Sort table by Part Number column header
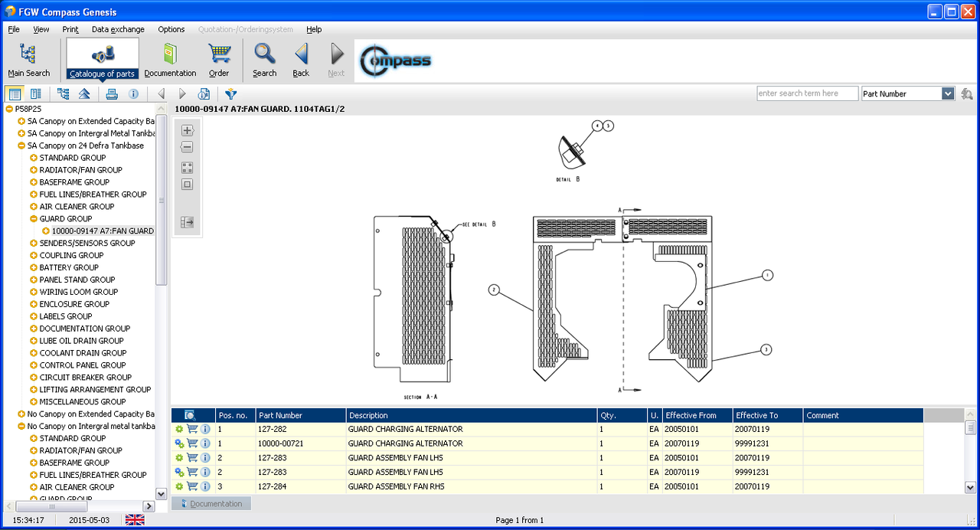The height and width of the screenshot is (530, 980). tap(301, 415)
